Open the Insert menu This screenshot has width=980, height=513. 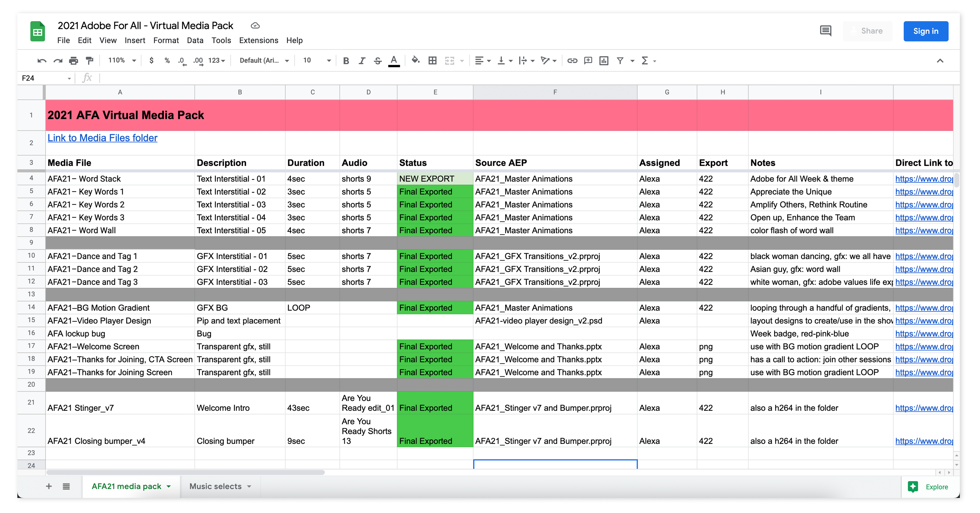tap(135, 40)
